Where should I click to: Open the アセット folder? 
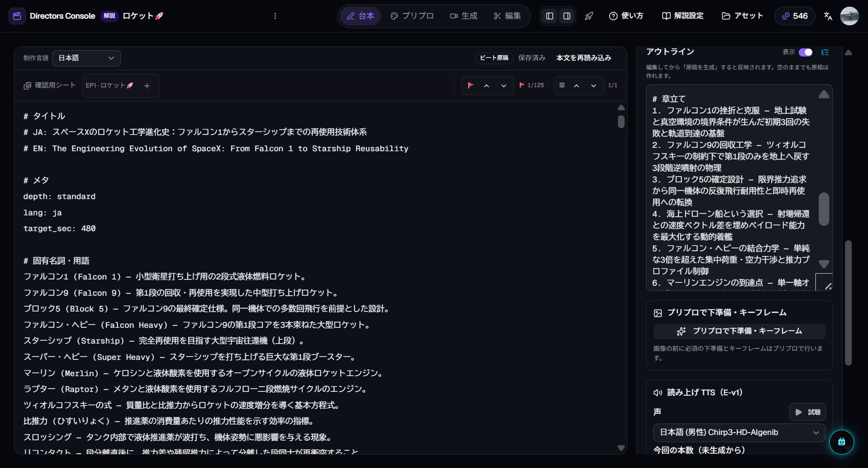pyautogui.click(x=742, y=16)
